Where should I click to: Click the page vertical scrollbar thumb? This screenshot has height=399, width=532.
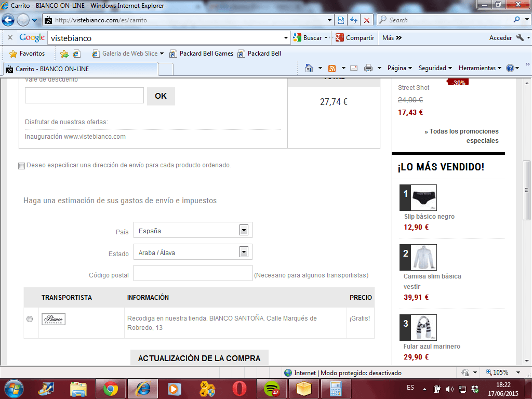click(526, 190)
